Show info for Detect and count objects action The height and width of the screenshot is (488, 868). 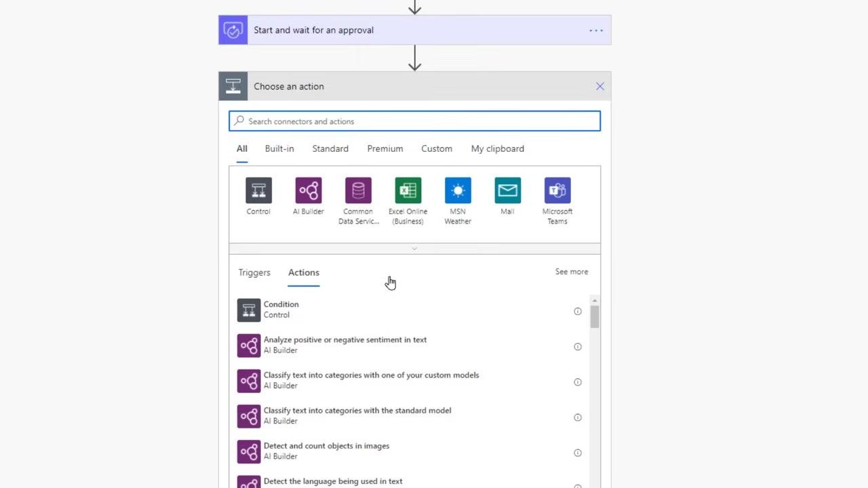(x=578, y=453)
